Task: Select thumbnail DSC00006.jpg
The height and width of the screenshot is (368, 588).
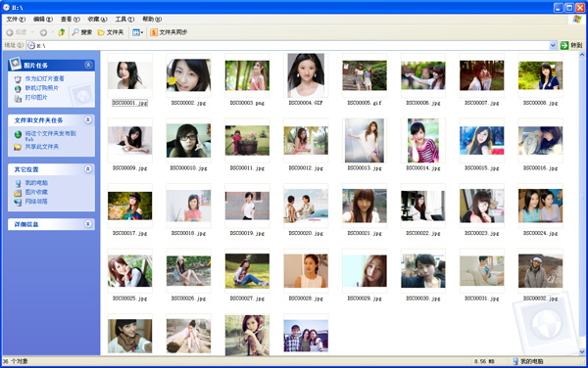Action: click(423, 75)
